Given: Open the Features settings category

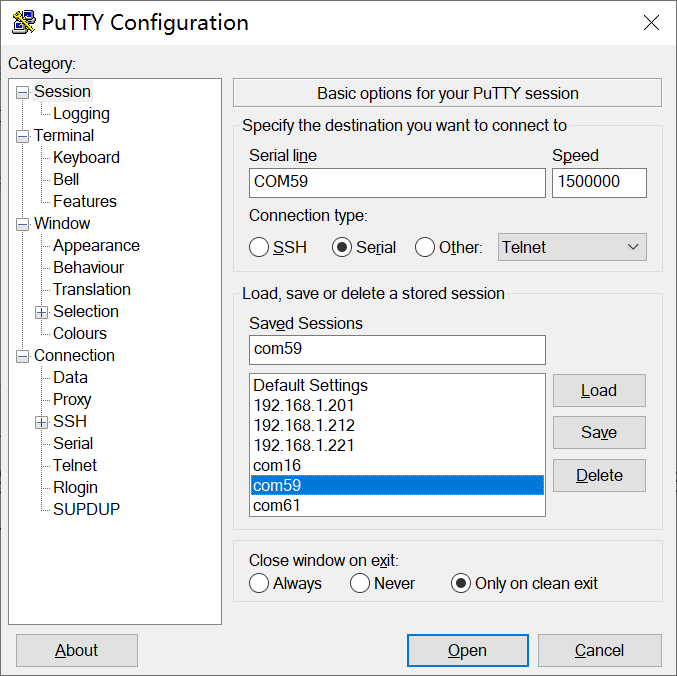Looking at the screenshot, I should coord(85,202).
